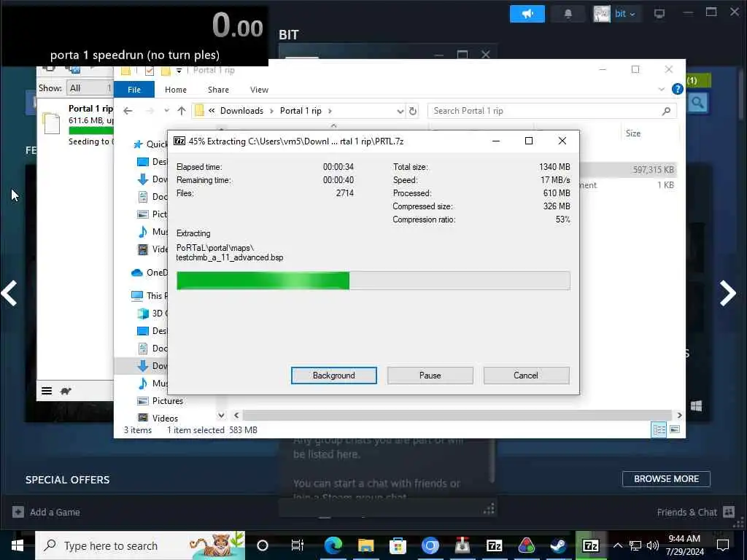Viewport: 747px width, 560px height.
Task: Select Quick access star item
Action: pyautogui.click(x=150, y=144)
